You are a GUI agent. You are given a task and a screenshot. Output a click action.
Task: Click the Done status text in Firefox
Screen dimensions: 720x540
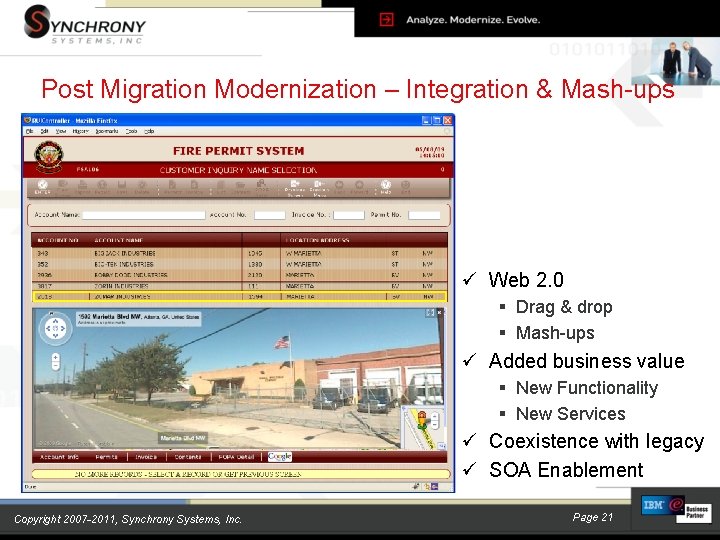point(30,487)
